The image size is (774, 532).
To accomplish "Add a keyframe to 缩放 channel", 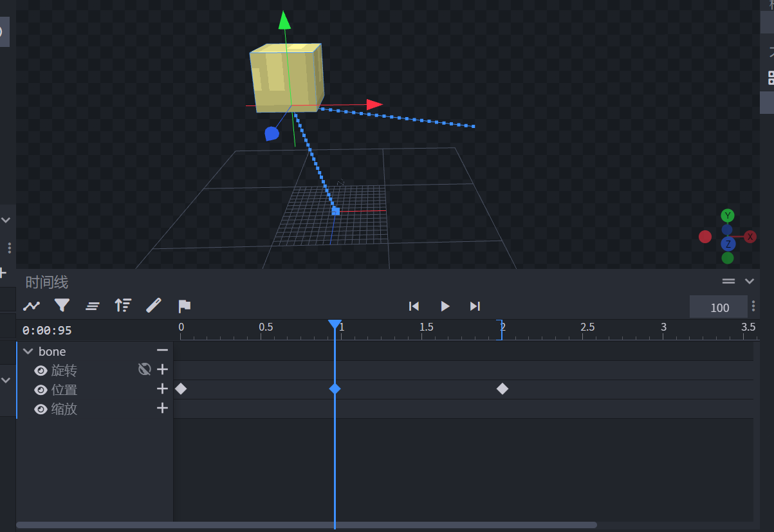I will pos(162,408).
